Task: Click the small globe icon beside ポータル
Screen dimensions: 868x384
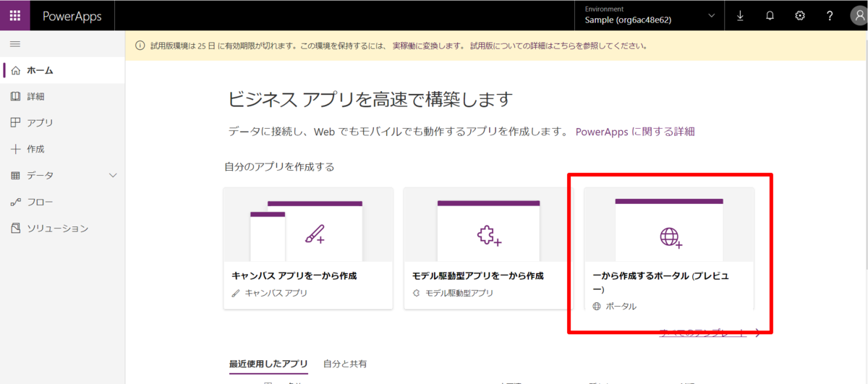Action: click(x=597, y=306)
